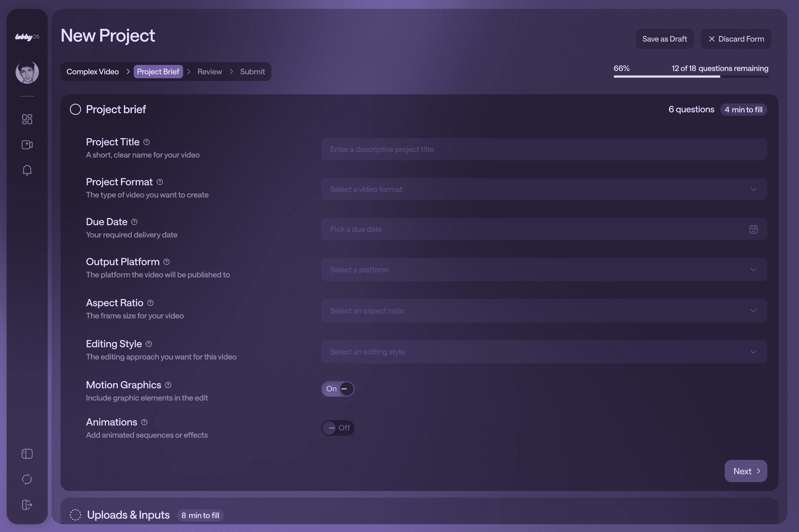Go to the Review step tab

point(209,72)
